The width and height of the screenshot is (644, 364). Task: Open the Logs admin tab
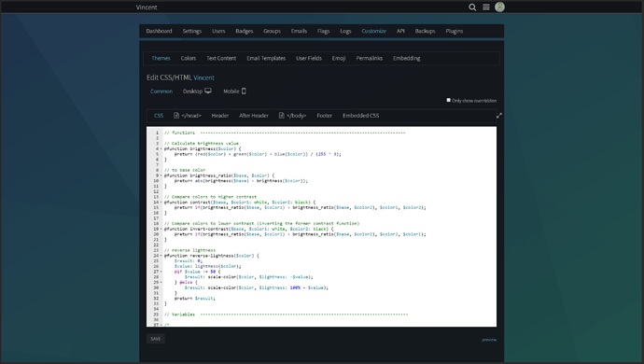click(x=345, y=31)
